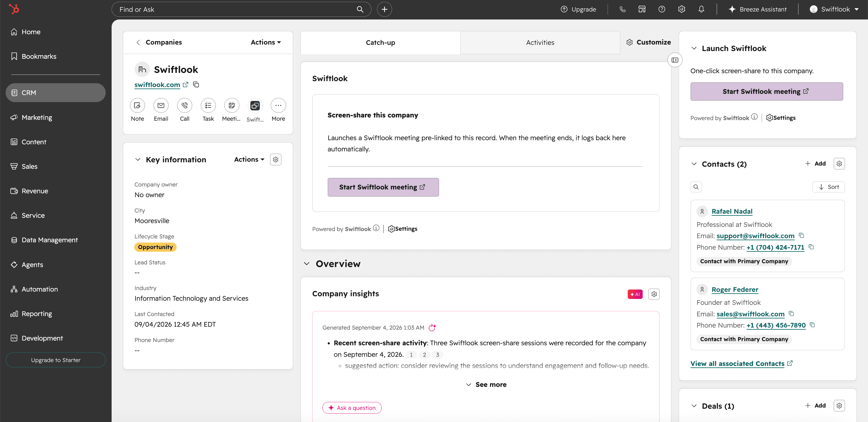
Task: Open the Marketplace storefront icon
Action: point(642,9)
